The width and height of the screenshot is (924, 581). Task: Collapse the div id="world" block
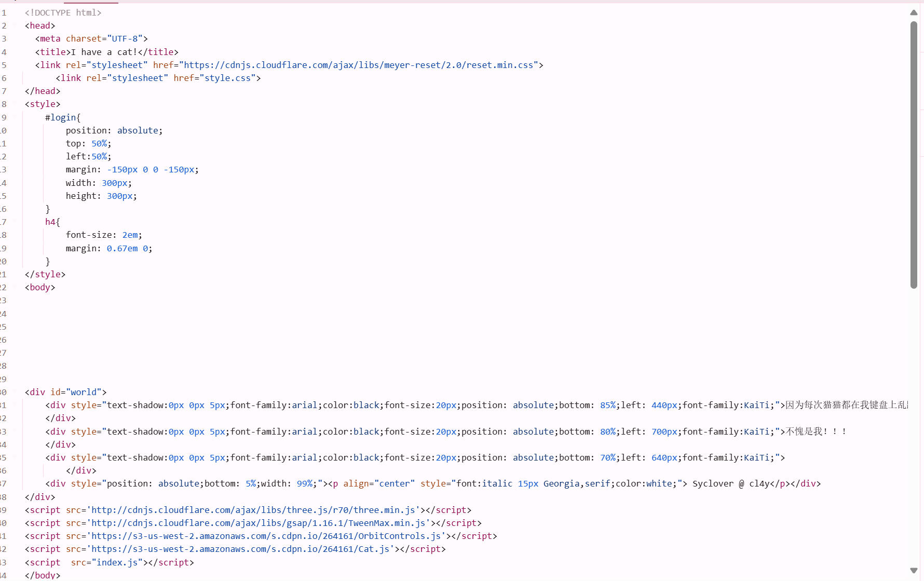click(15, 392)
